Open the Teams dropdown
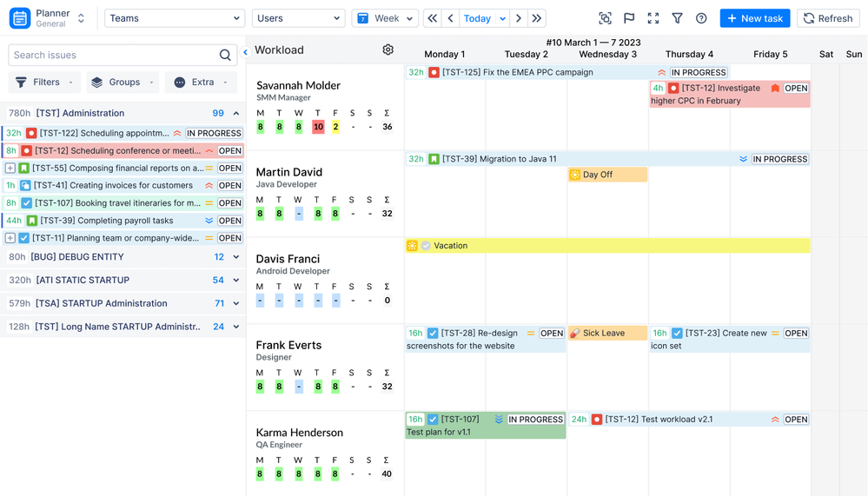This screenshot has height=496, width=868. (175, 18)
